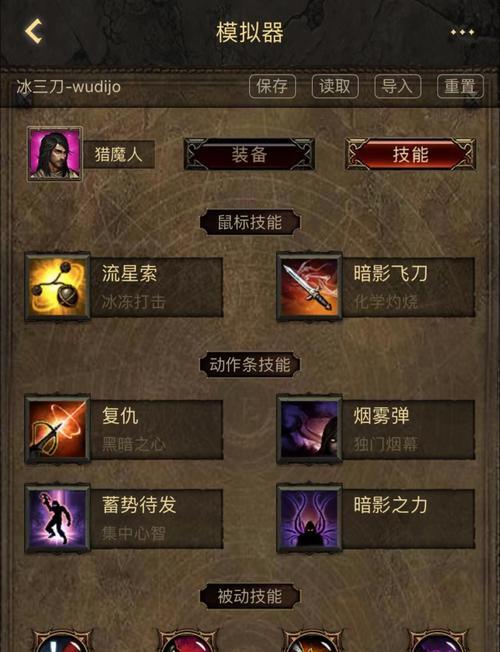Viewport: 500px width, 652px height.
Task: Open the 猎魔人 class selector
Action: click(x=119, y=154)
